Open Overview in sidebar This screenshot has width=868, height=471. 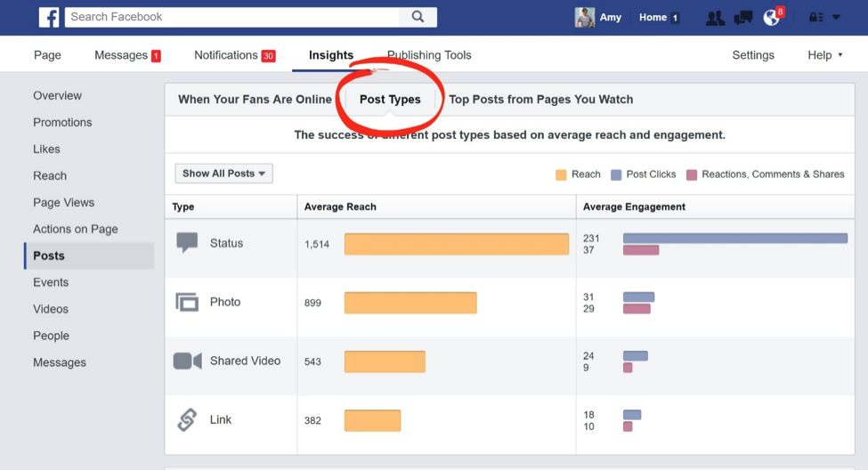click(x=58, y=95)
